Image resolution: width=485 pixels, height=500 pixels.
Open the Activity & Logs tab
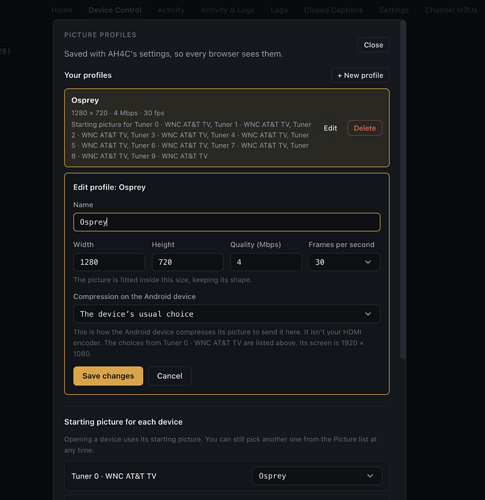(x=227, y=10)
